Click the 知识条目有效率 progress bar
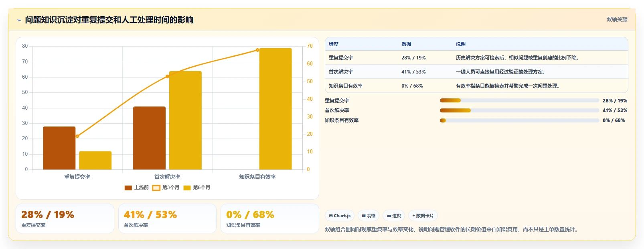This screenshot has height=249, width=644. point(519,120)
